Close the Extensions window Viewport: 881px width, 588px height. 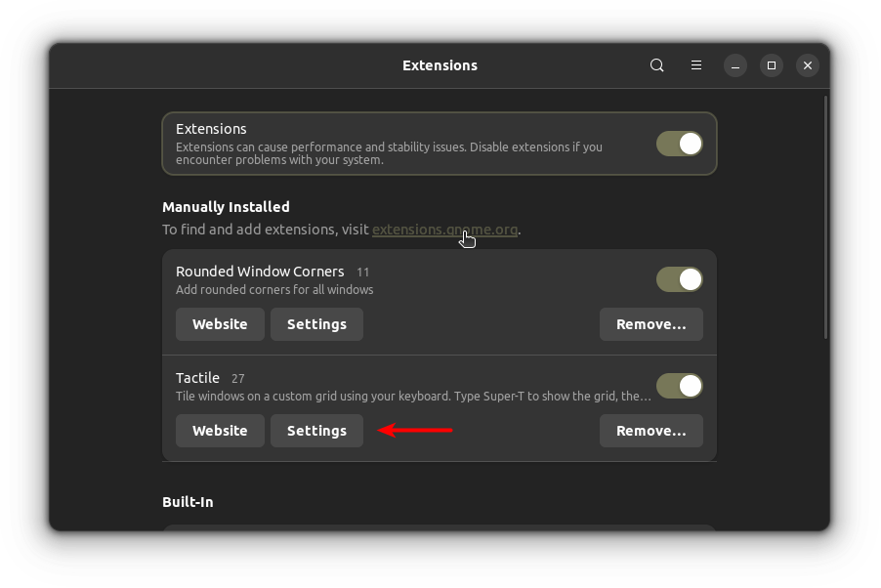coord(808,65)
